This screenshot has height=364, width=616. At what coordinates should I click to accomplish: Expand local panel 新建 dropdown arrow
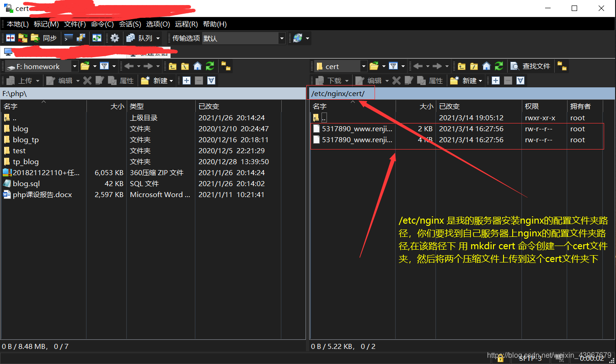click(x=171, y=81)
